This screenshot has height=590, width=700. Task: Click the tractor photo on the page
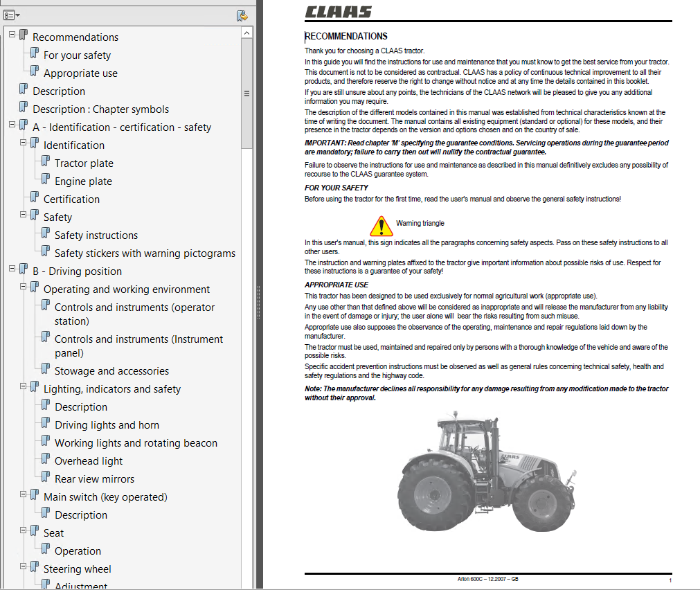[x=487, y=471]
